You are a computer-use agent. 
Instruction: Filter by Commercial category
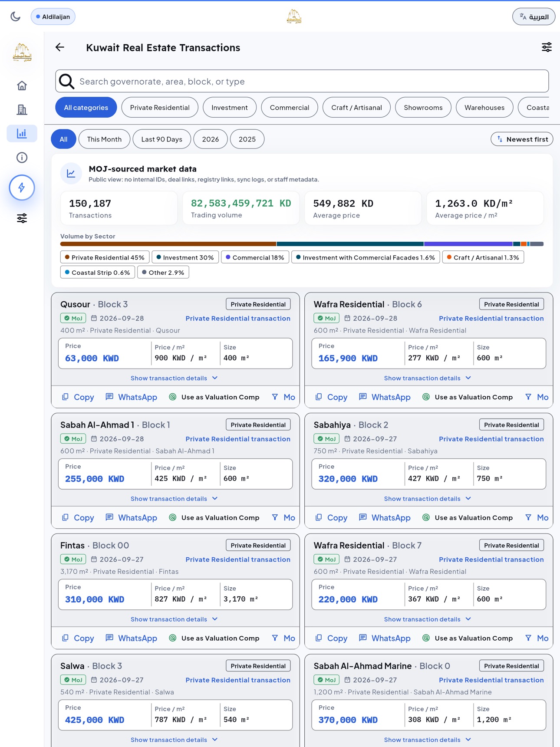click(x=290, y=107)
